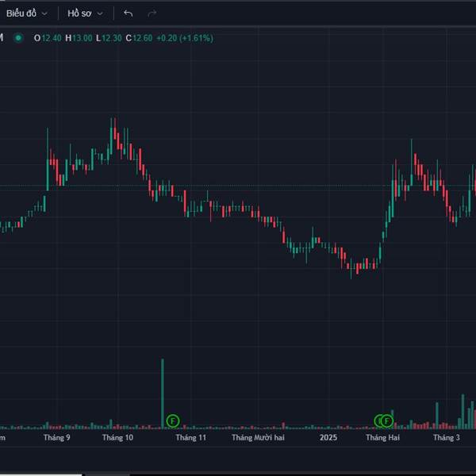Click the Tháng 10 time axis label
The image size is (476, 476).
click(x=117, y=437)
